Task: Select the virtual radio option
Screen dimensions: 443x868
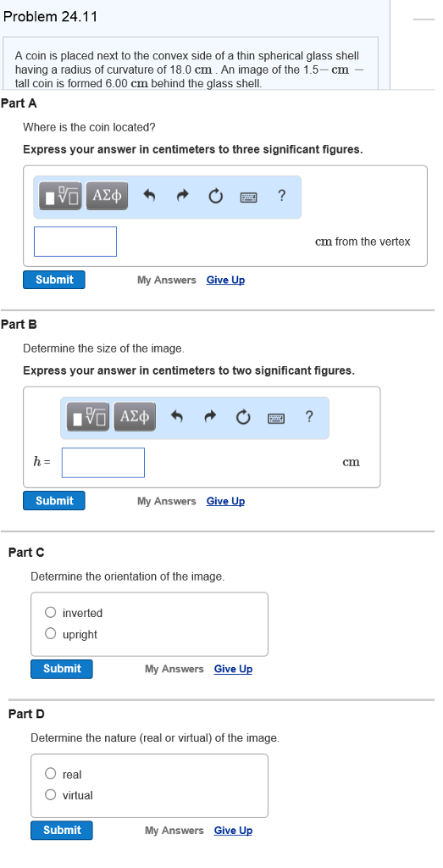Action: pyautogui.click(x=50, y=795)
